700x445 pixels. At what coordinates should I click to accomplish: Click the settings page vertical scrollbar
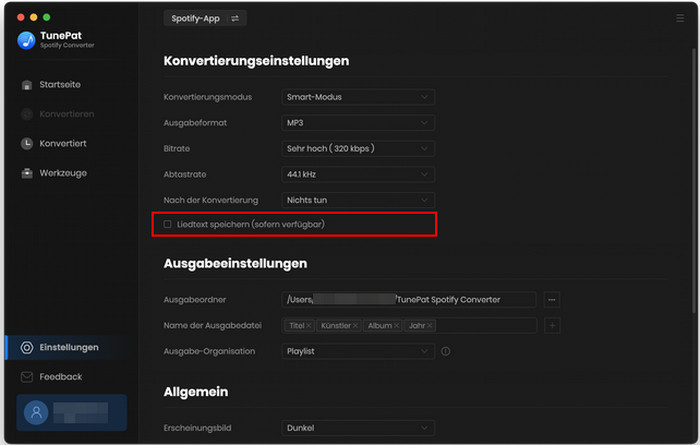tap(695, 179)
